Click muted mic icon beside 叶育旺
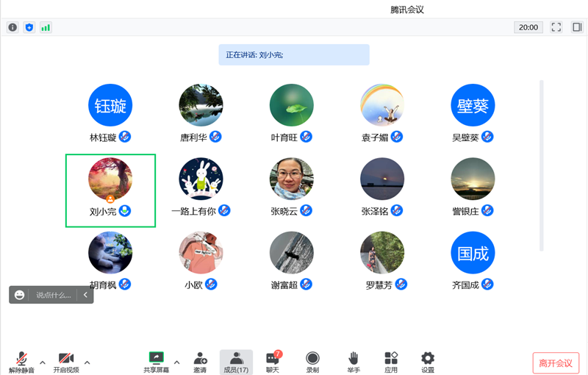The image size is (588, 375). pyautogui.click(x=306, y=137)
